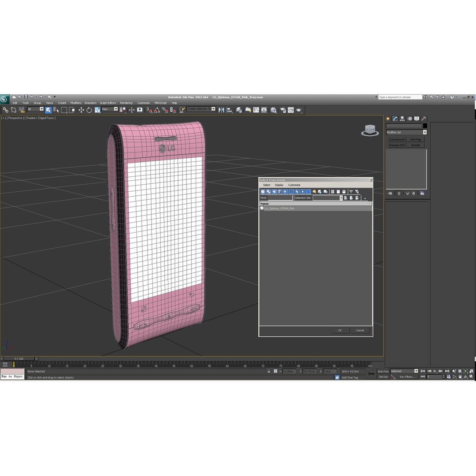
Task: Open the Curve Editor icon
Action: click(256, 110)
